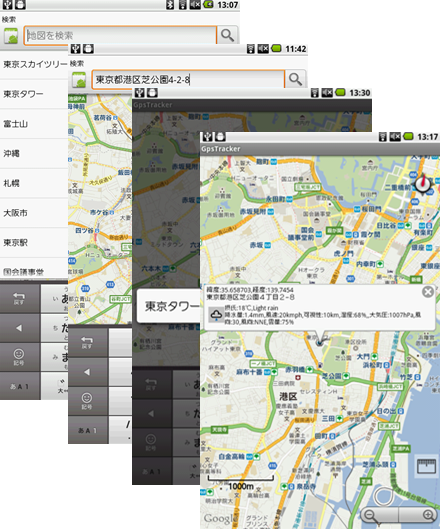Click the search magnifier in the 11:42 screen
Screen dimensions: 440x529
tap(296, 79)
